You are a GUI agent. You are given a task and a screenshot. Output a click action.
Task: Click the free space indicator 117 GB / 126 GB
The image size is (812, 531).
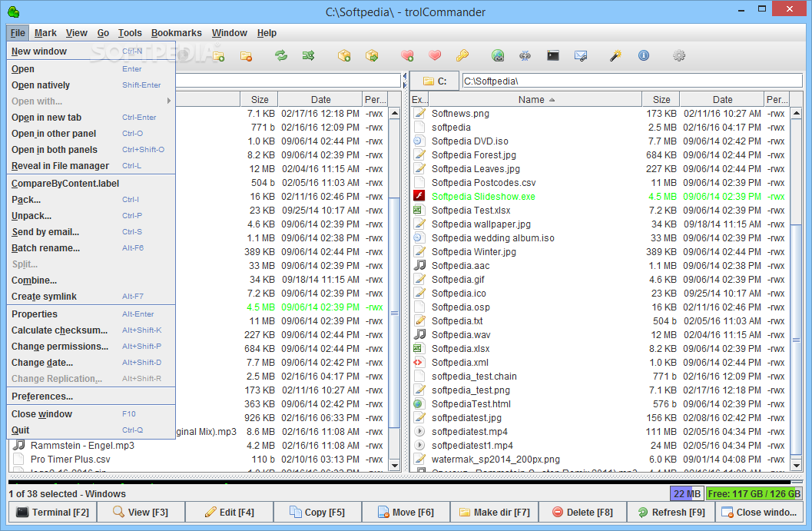coord(754,493)
